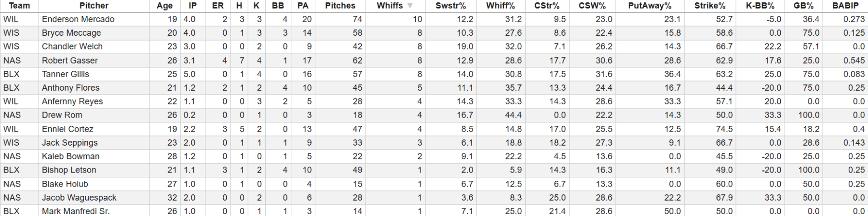Click the Swstr% column header
The width and height of the screenshot is (868, 216).
450,6
